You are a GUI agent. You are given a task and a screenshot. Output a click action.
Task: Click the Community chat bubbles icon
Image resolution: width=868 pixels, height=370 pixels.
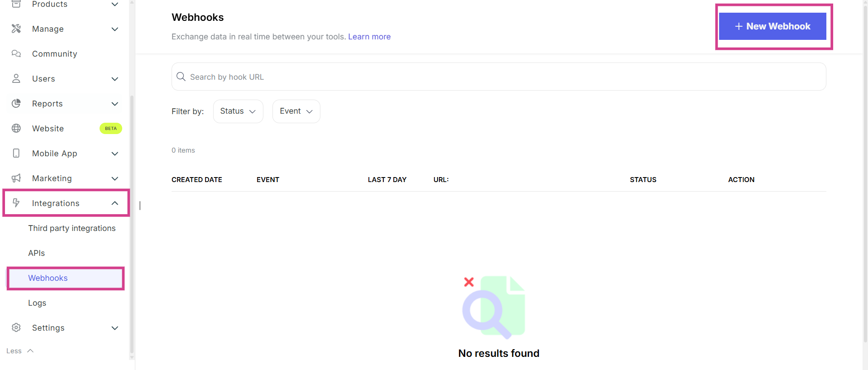16,54
